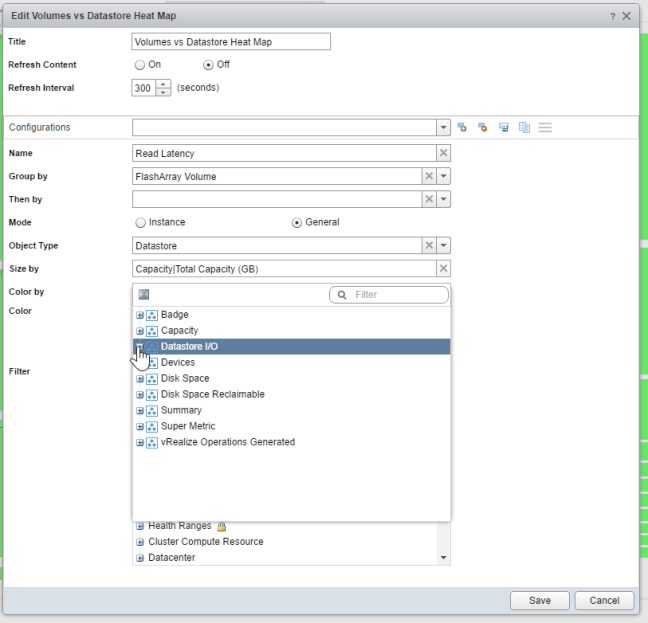Click the clone configuration icon
Screen dimensions: 648x623
click(524, 128)
